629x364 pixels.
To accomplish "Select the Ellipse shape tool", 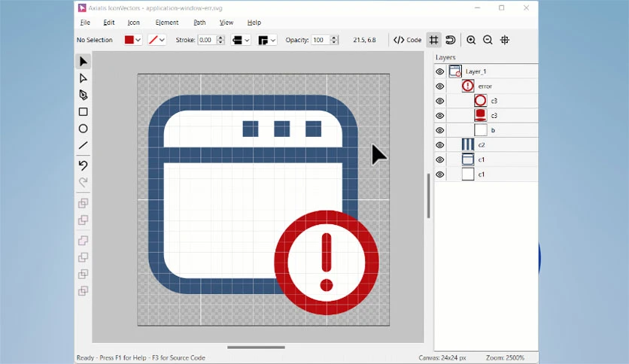I will coord(83,129).
